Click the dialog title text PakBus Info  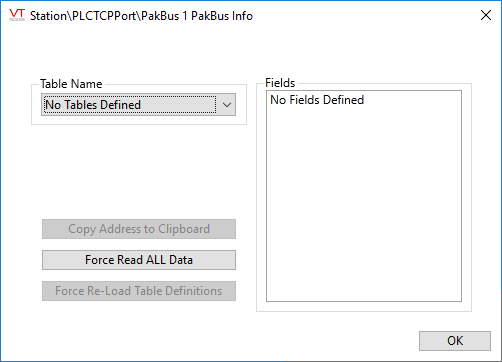(222, 16)
